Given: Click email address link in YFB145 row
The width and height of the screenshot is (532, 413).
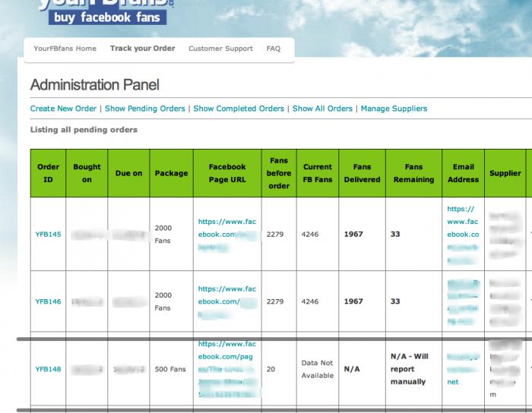Looking at the screenshot, I should click(463, 234).
